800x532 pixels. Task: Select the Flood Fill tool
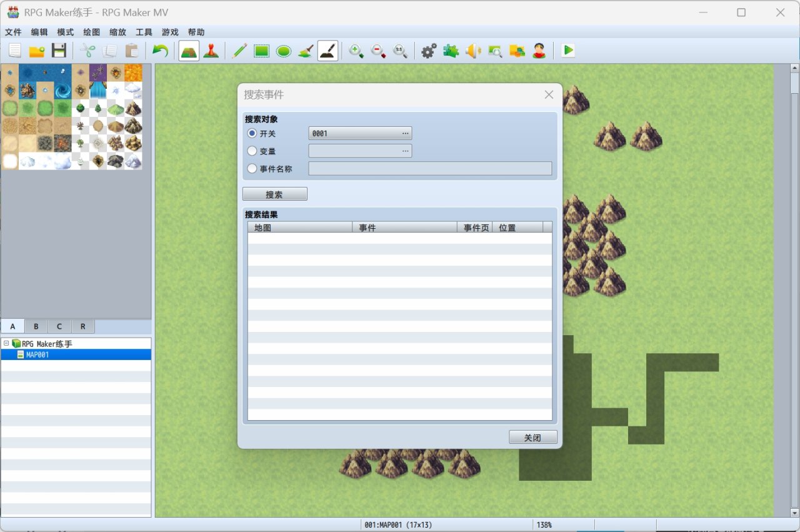click(x=306, y=51)
